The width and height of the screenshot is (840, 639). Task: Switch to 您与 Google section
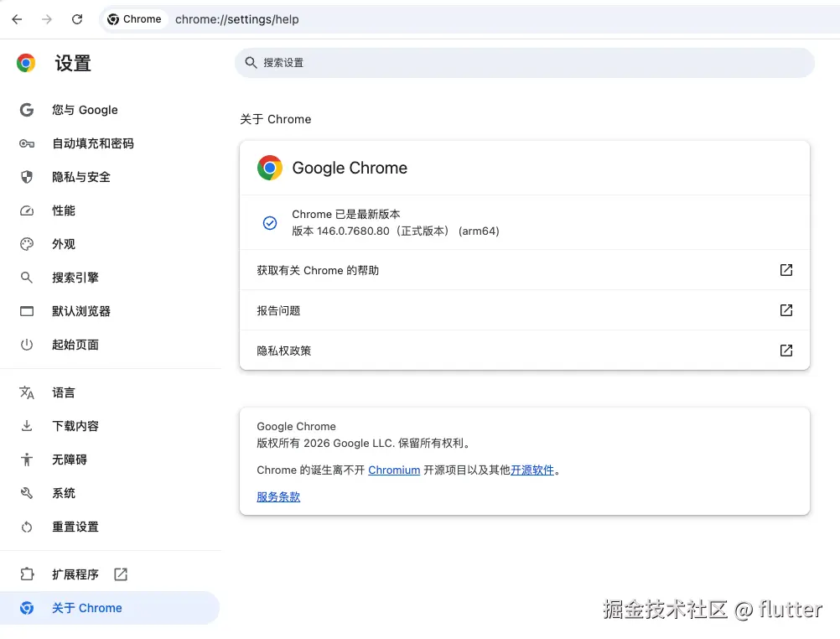85,110
